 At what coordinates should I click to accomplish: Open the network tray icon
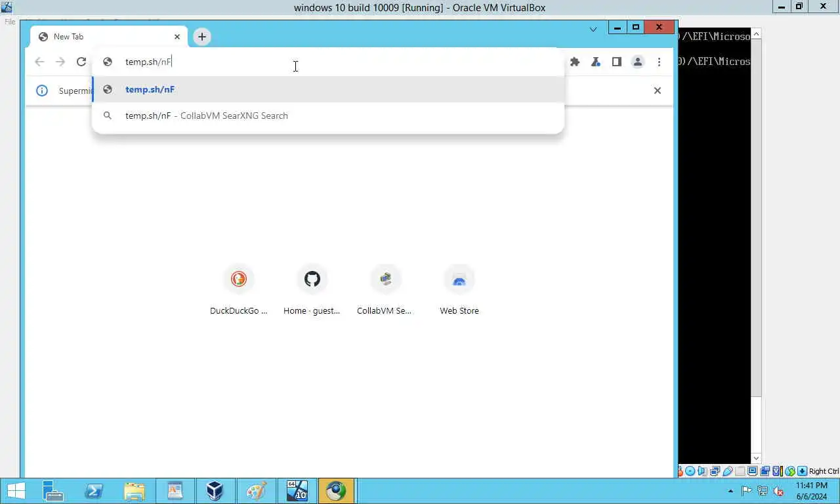[x=763, y=491]
